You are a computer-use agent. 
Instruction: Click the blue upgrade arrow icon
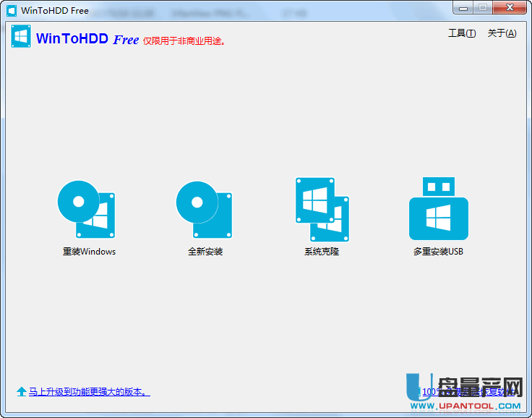pyautogui.click(x=22, y=392)
